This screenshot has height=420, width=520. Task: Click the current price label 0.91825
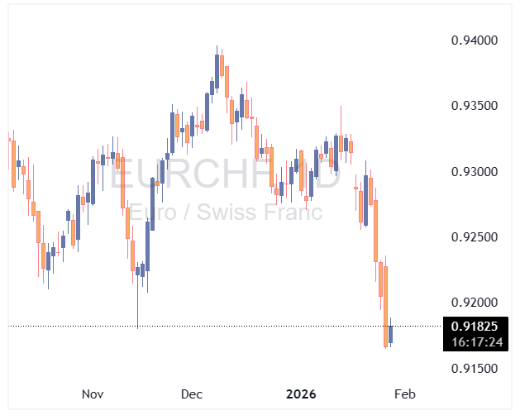pyautogui.click(x=474, y=326)
